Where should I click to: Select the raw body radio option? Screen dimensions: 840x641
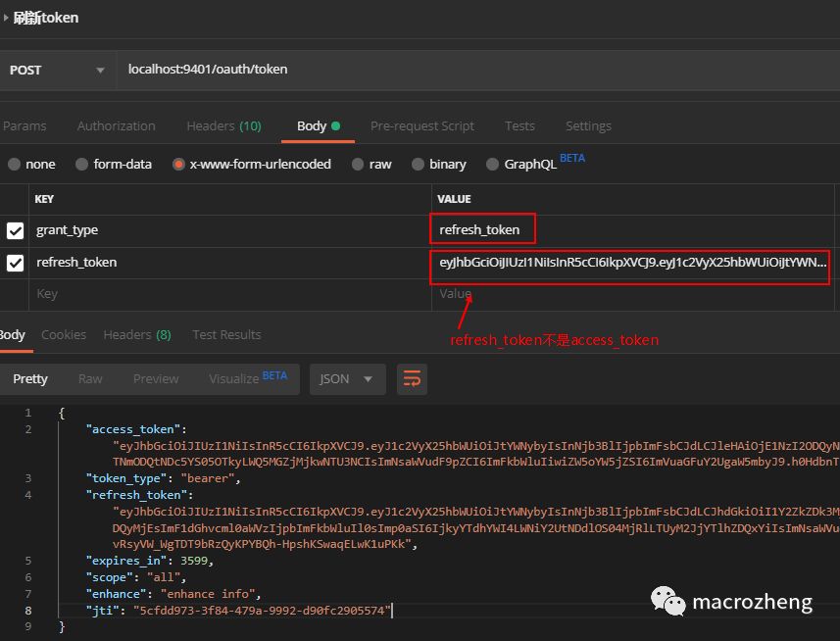point(358,165)
